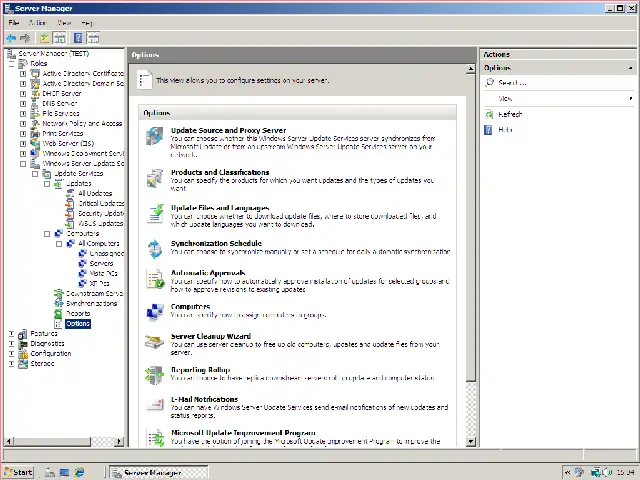Click the Refresh icon in Actions pane
This screenshot has width=640, height=480.
coord(489,114)
